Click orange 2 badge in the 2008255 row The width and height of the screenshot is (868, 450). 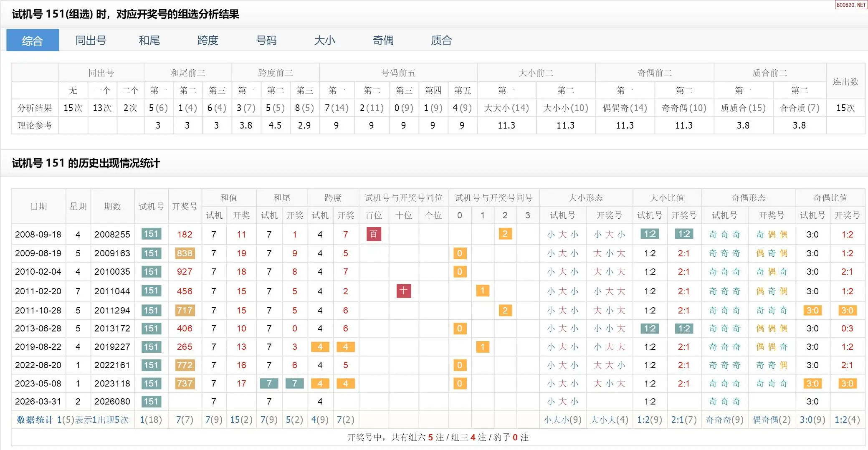tap(505, 234)
